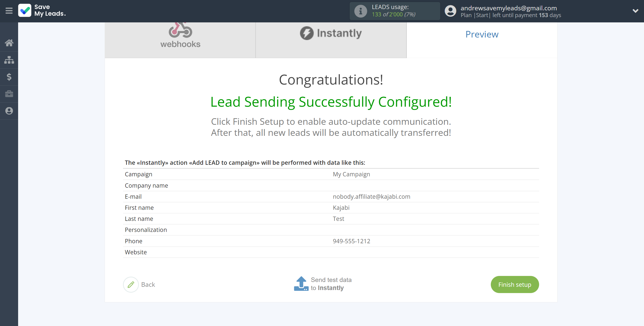
Task: Click the upload icon for test data
Action: click(301, 284)
